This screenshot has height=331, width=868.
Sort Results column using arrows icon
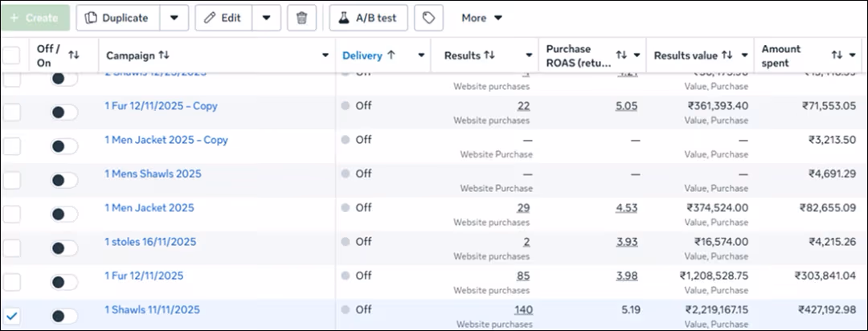(x=489, y=55)
